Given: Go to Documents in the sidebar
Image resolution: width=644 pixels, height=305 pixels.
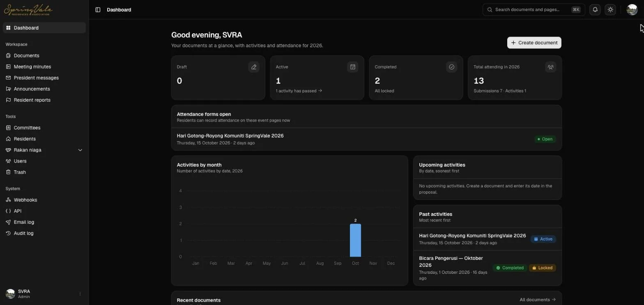Looking at the screenshot, I should (x=44, y=55).
